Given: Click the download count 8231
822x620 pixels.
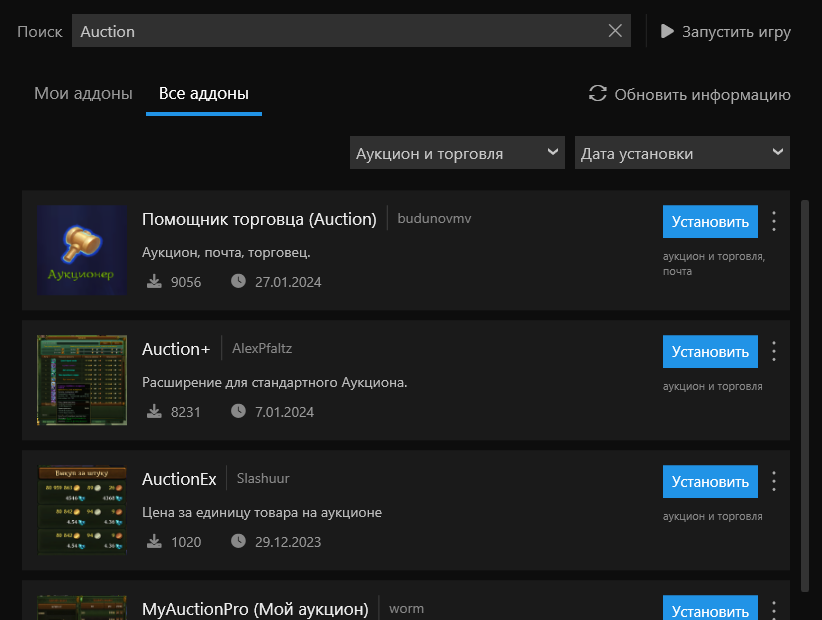Looking at the screenshot, I should tap(186, 412).
